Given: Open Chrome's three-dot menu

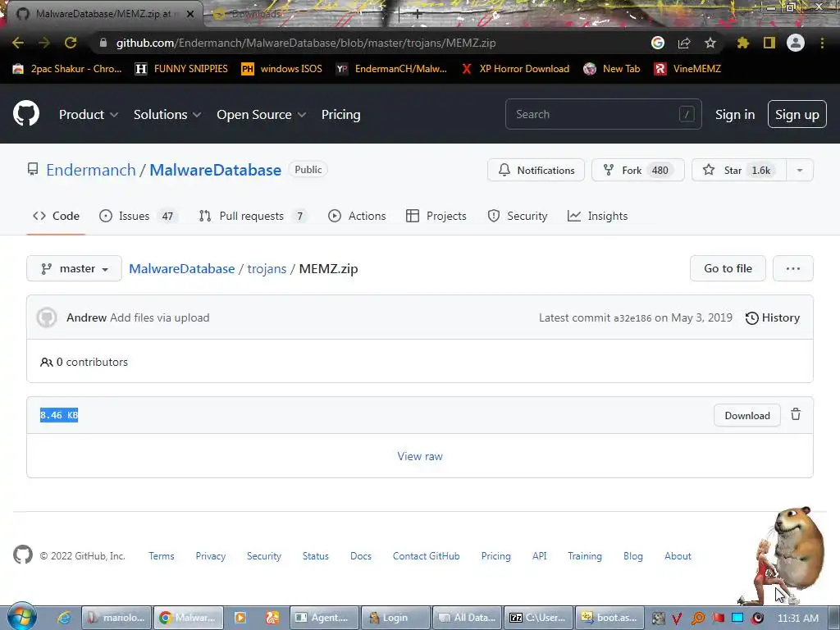Looking at the screenshot, I should [822, 43].
